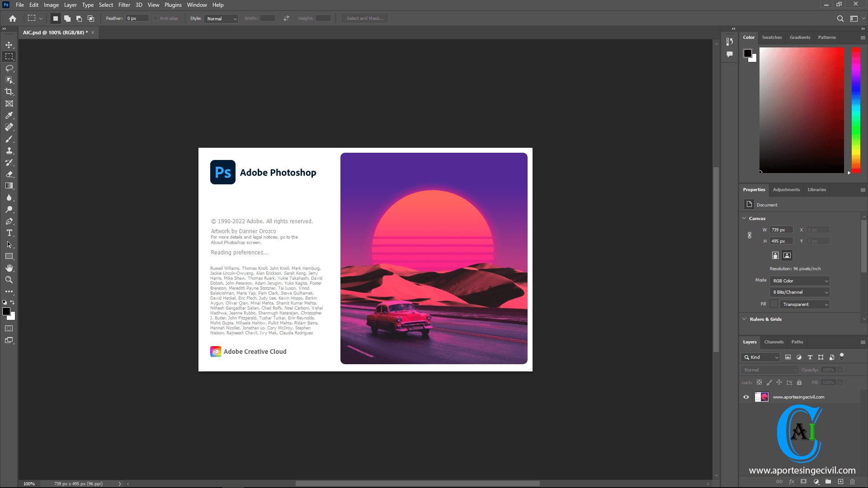
Task: Select the Rectangular Marquee tool
Action: tap(9, 56)
